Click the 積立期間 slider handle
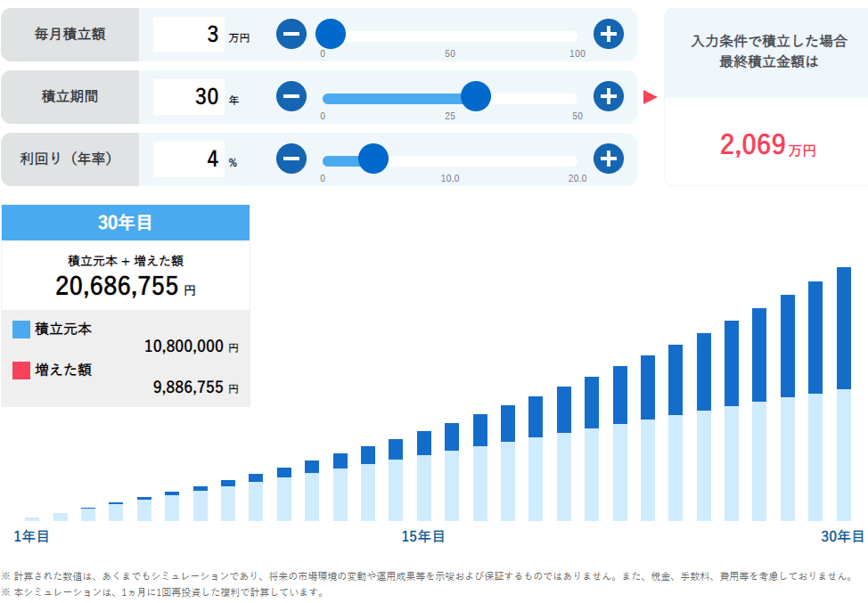The image size is (868, 603). point(476,96)
